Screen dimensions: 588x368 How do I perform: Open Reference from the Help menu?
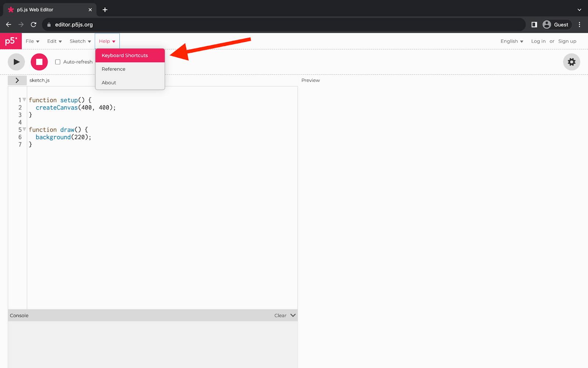(113, 69)
